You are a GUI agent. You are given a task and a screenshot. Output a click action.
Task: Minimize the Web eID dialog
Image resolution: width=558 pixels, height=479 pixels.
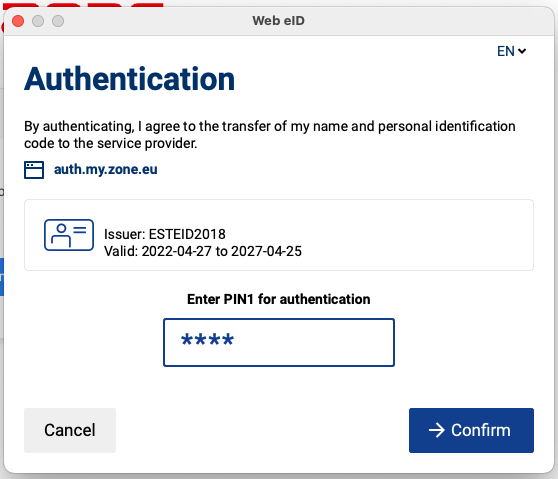pyautogui.click(x=38, y=21)
